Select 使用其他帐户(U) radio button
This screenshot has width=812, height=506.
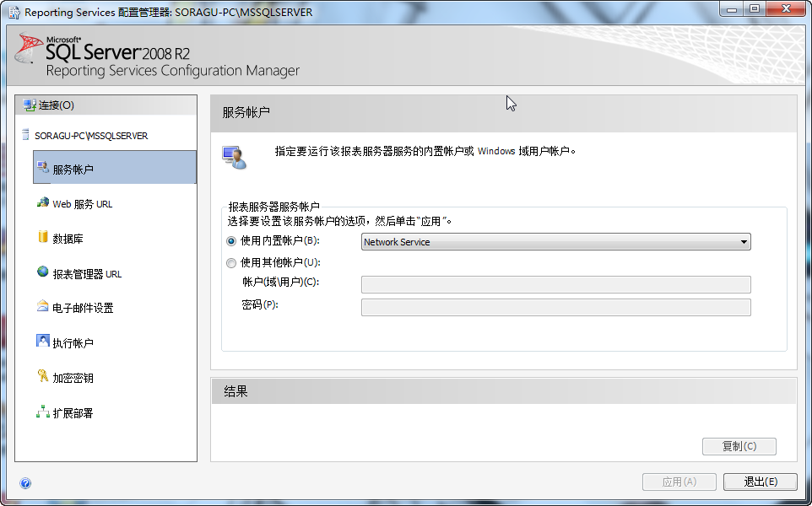click(x=231, y=263)
